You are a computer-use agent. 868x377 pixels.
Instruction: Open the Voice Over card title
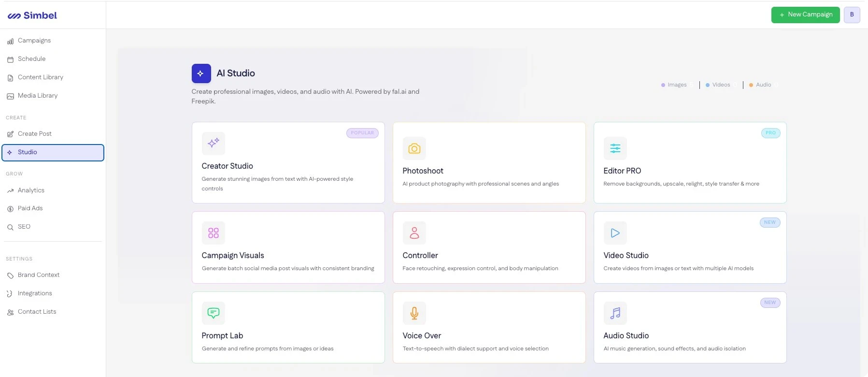coord(422,335)
